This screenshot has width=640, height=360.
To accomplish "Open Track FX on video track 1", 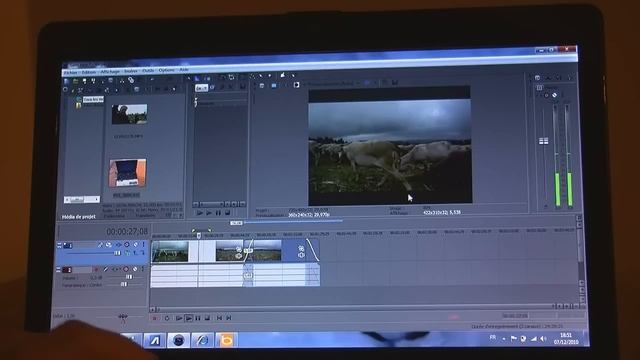I will tap(118, 245).
